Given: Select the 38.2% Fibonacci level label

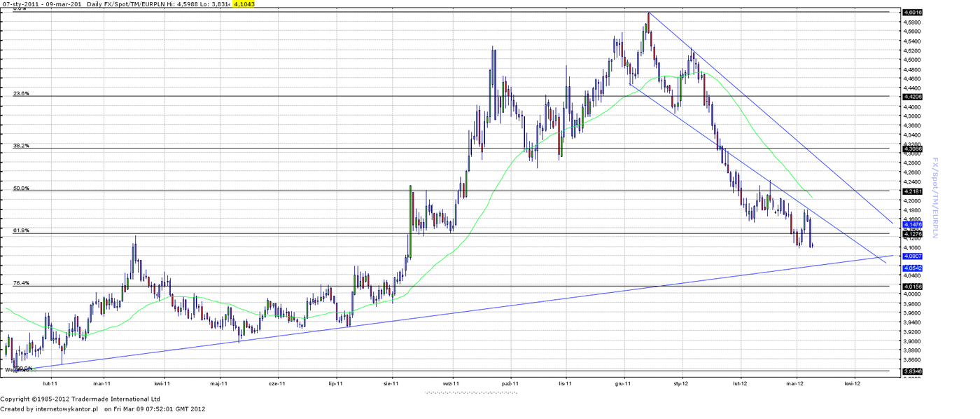Looking at the screenshot, I should coord(21,146).
